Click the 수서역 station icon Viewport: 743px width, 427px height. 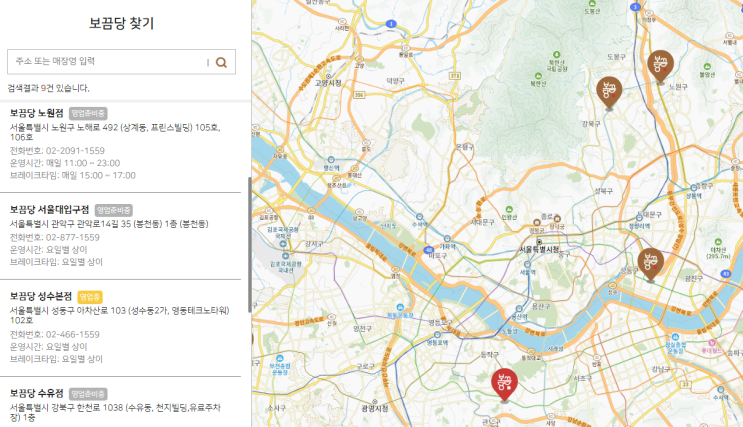(x=722, y=390)
